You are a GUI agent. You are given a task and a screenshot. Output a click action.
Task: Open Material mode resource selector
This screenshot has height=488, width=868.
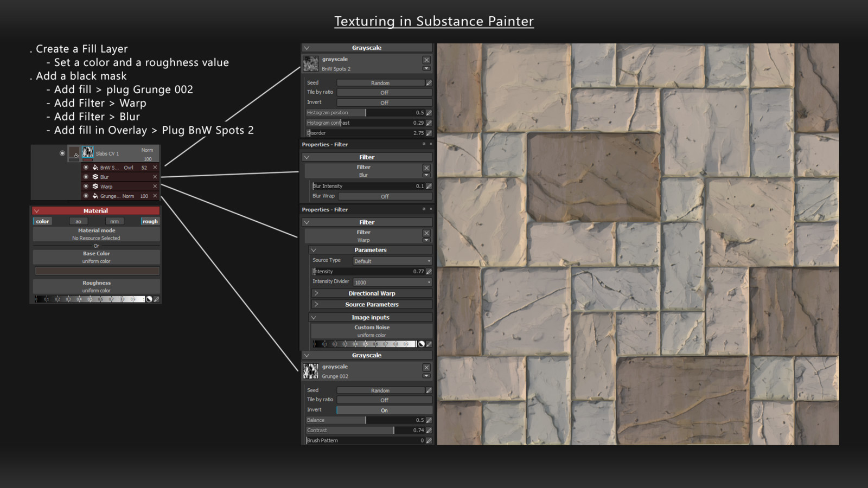click(x=97, y=234)
